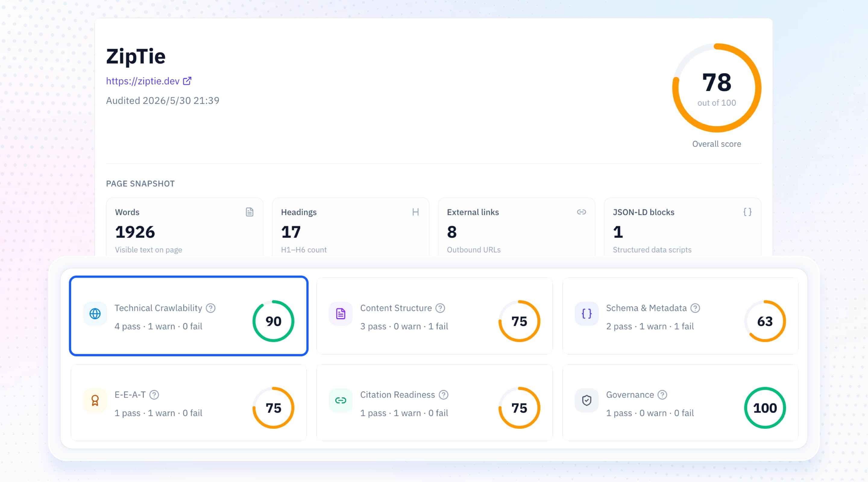Click the Content Structure help question mark
868x482 pixels.
440,308
